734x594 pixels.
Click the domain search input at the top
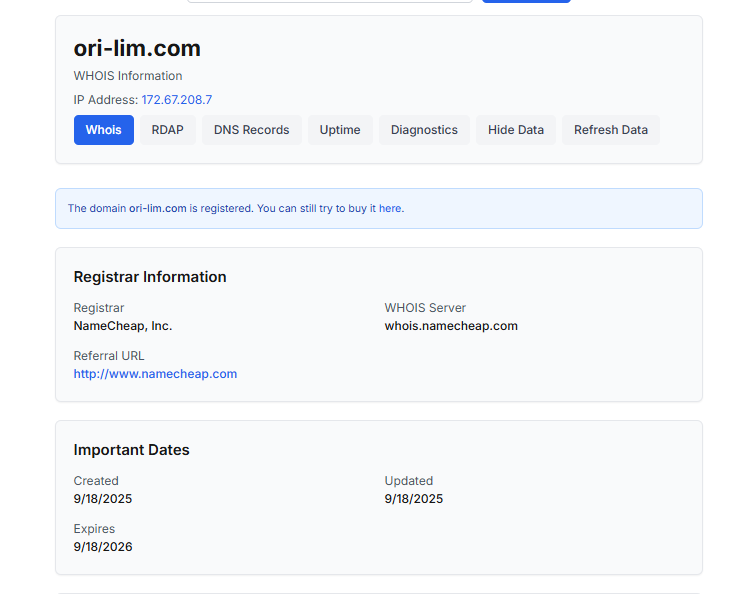pos(330,1)
